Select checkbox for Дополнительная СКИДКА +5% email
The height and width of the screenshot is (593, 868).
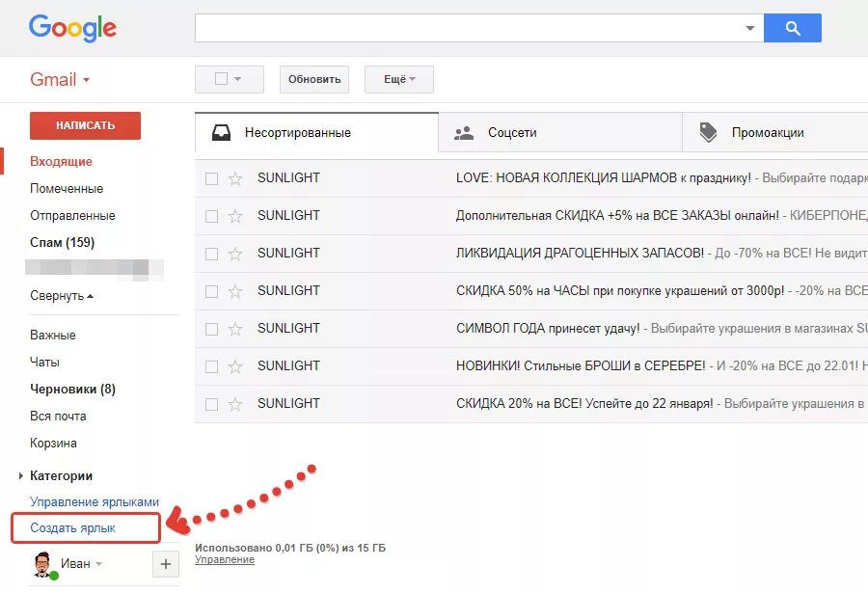coord(211,217)
